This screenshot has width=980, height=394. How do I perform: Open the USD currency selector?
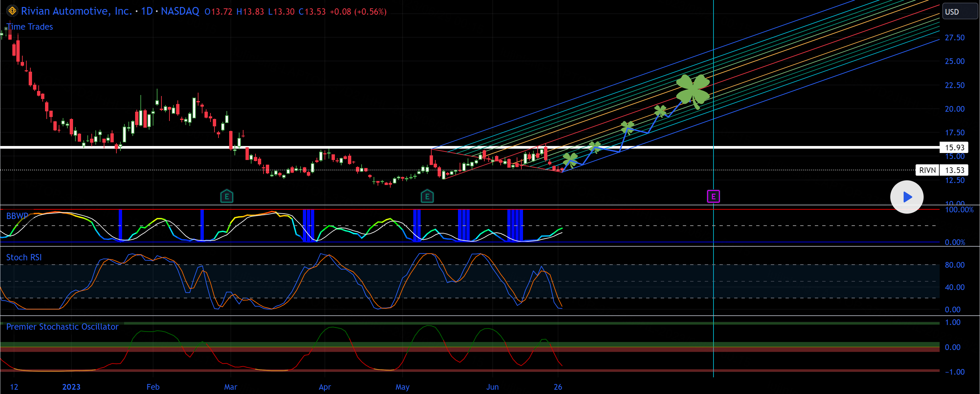pos(959,11)
